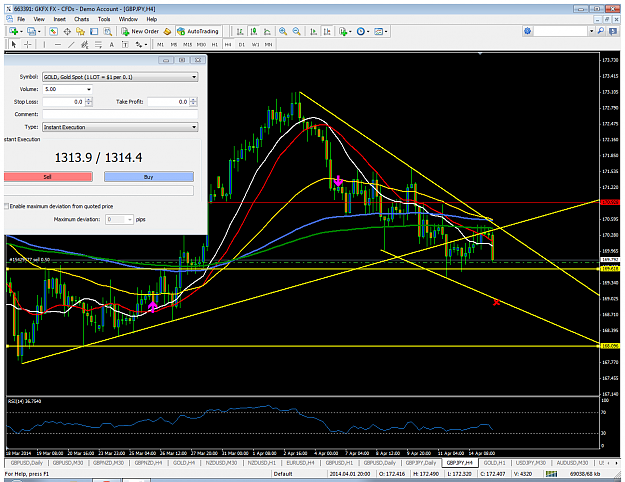This screenshot has width=625, height=482.
Task: Expand the Profiles dropdown arrow
Action: [39, 31]
